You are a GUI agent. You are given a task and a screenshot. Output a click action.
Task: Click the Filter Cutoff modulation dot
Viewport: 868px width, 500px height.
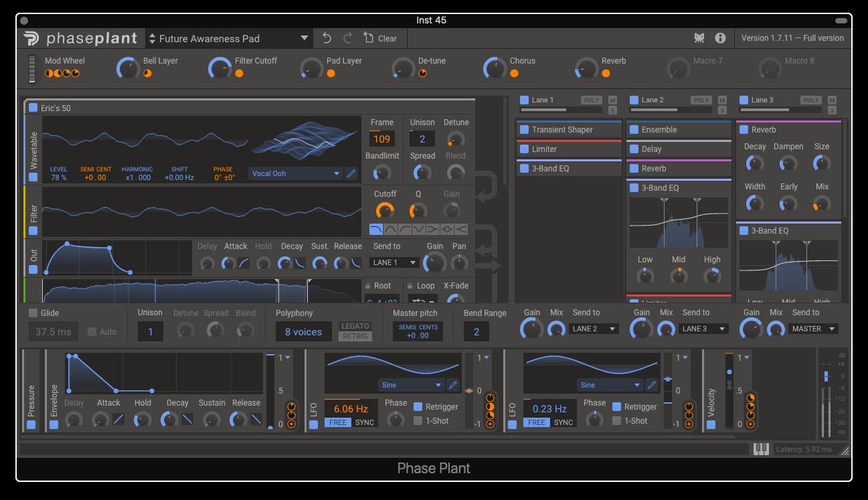239,74
